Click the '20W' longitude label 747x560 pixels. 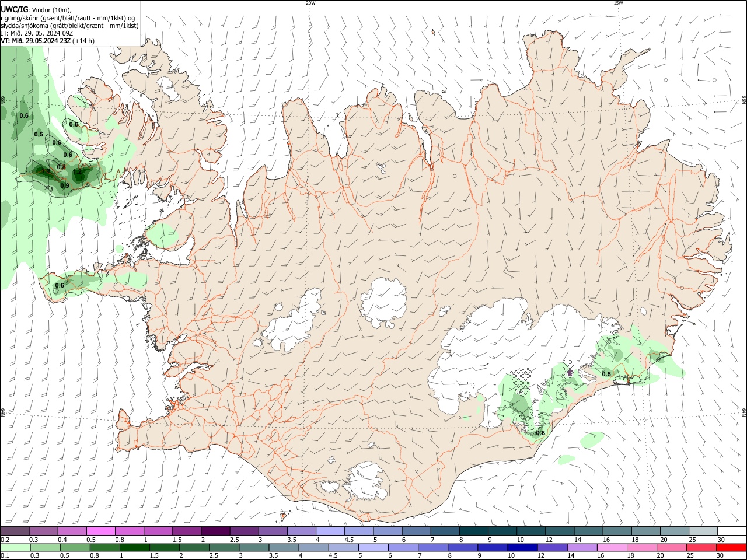[310, 3]
